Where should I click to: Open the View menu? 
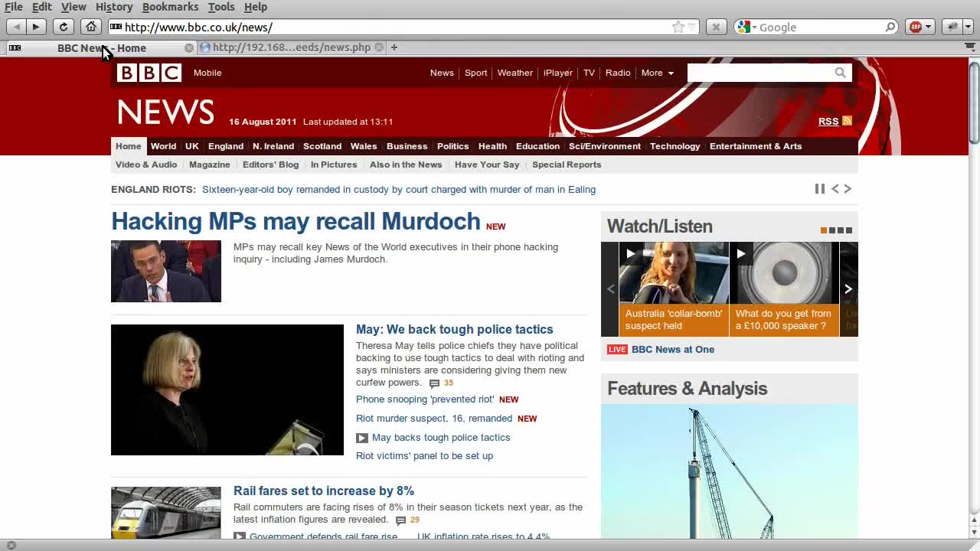[73, 7]
